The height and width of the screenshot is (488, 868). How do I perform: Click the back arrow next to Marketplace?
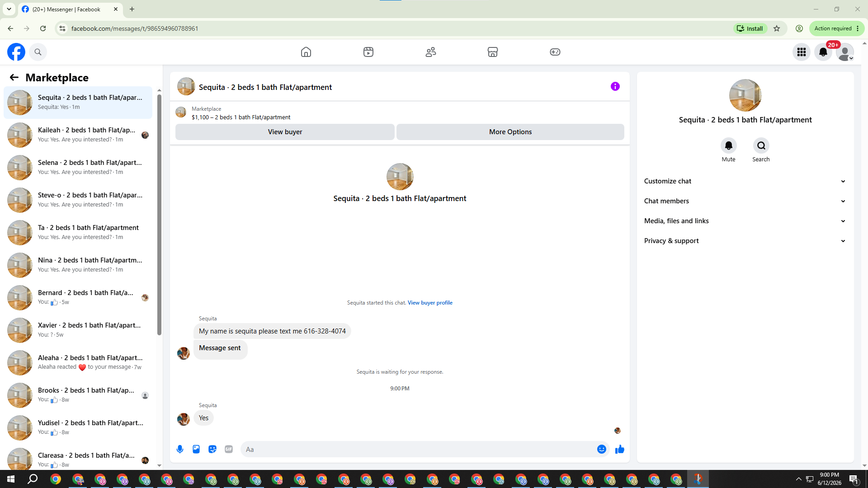(14, 78)
